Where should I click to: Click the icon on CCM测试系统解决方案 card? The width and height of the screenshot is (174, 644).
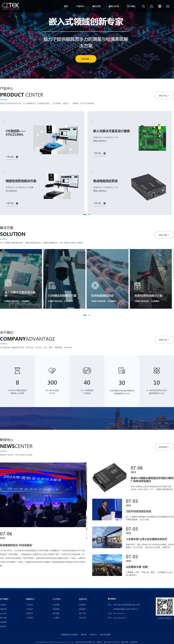(52, 286)
